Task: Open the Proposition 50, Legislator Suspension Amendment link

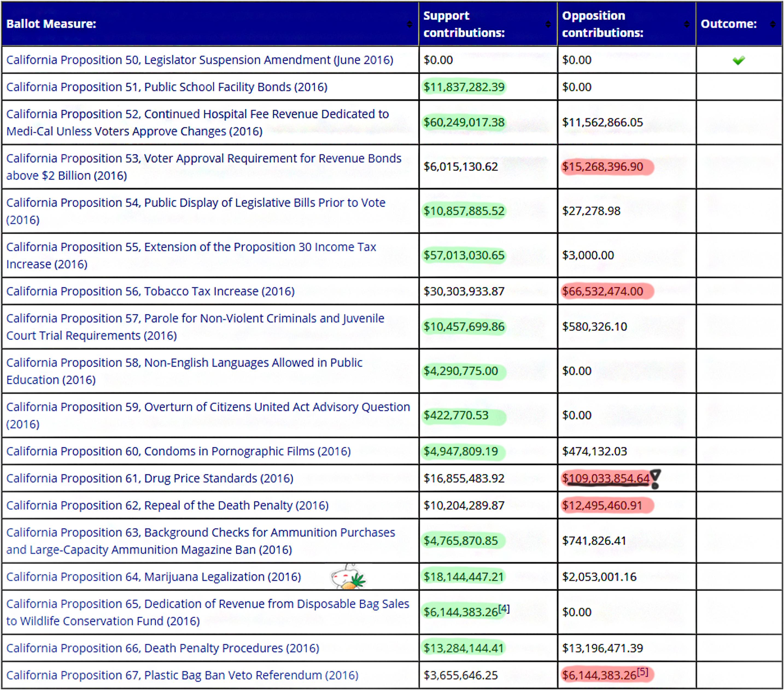Action: click(x=200, y=60)
